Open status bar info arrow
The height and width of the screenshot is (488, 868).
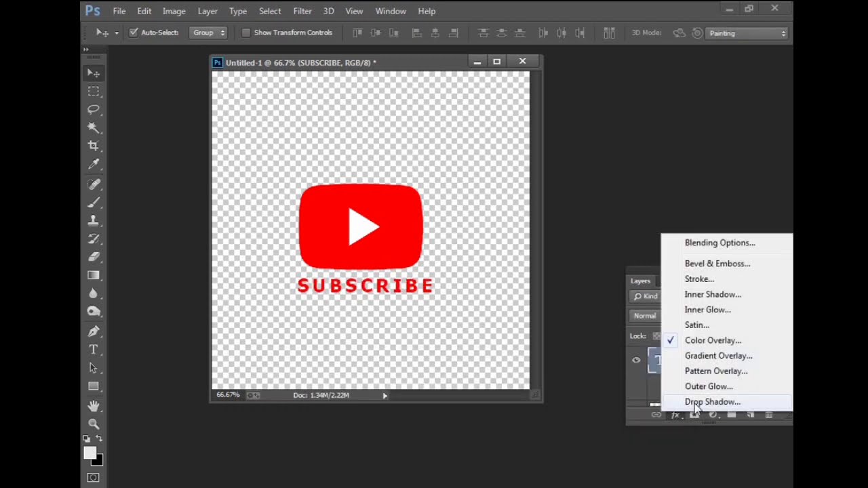tap(384, 396)
